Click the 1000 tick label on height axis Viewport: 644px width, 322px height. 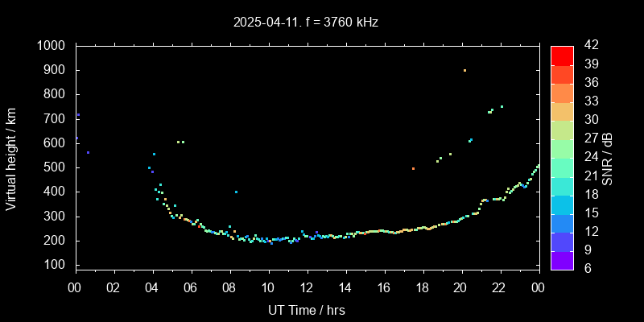click(x=54, y=46)
